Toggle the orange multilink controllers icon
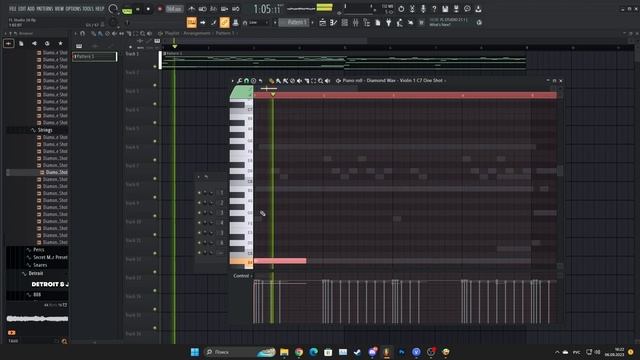 click(224, 23)
